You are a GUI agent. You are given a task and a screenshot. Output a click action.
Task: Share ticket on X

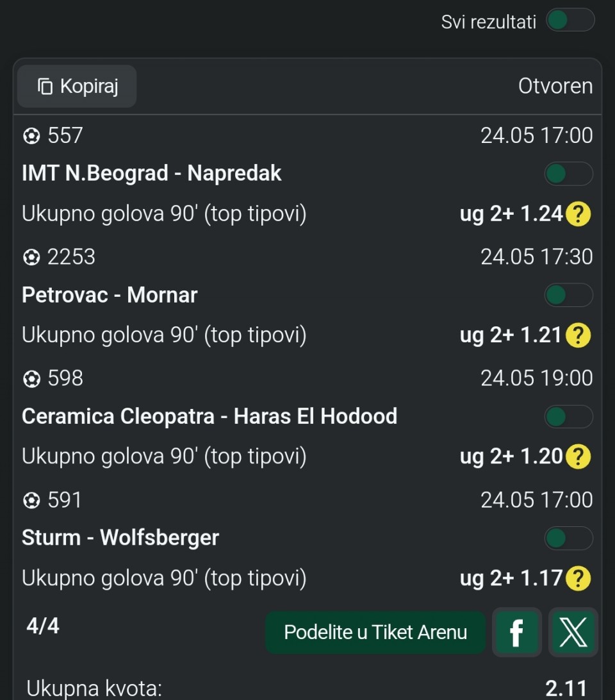(573, 632)
